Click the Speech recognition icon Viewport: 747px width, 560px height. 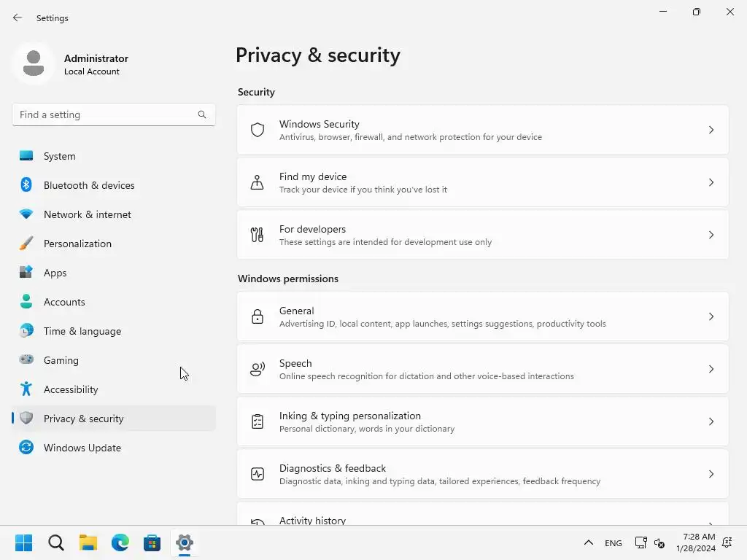(x=258, y=369)
